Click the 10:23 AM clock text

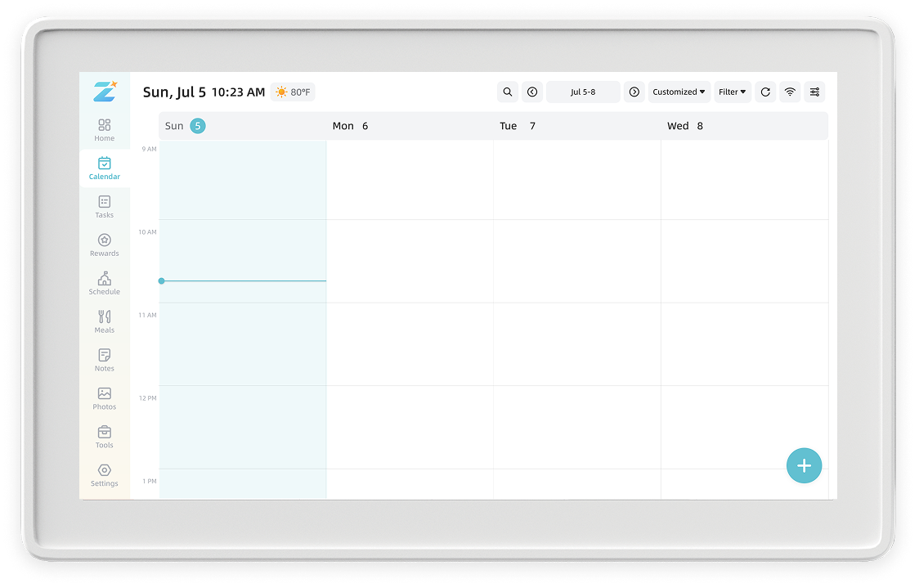[238, 92]
